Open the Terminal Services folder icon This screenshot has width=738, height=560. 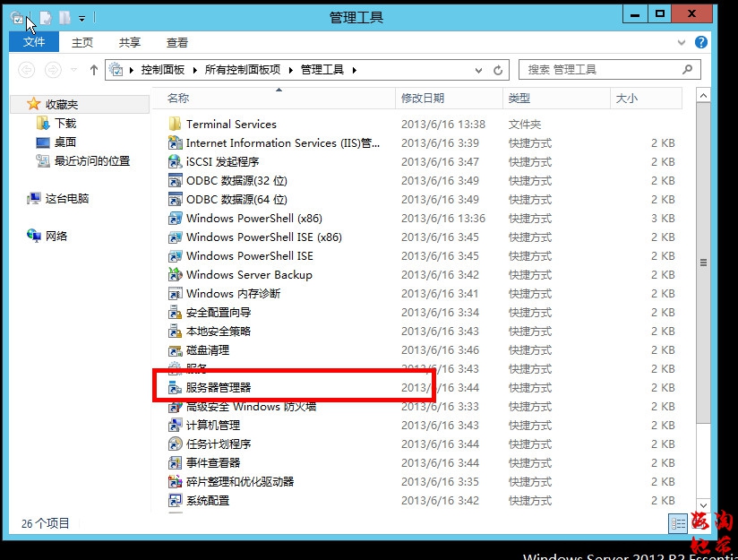[x=175, y=124]
